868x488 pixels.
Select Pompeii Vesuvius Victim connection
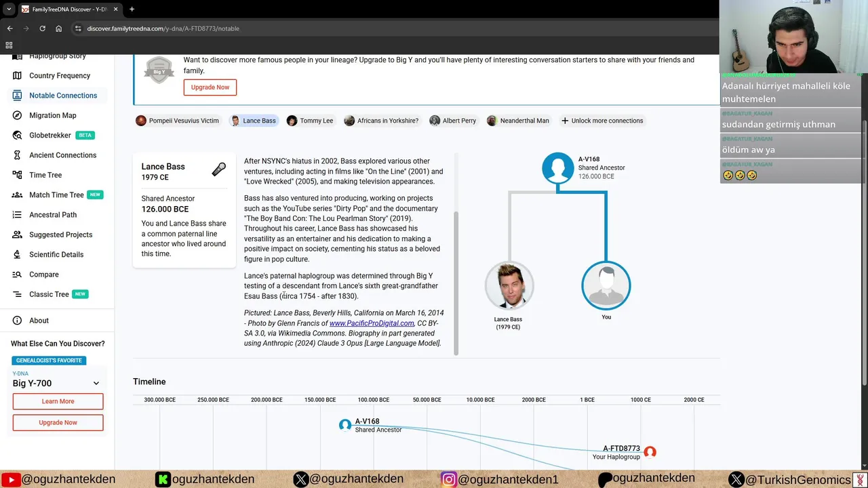pyautogui.click(x=177, y=121)
